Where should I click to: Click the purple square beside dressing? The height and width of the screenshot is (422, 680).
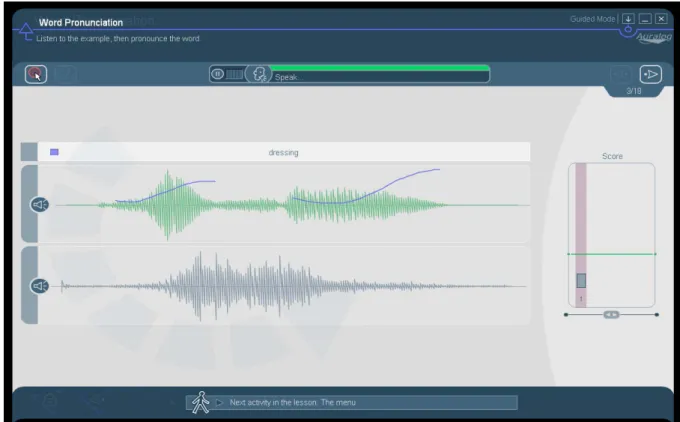[54, 152]
